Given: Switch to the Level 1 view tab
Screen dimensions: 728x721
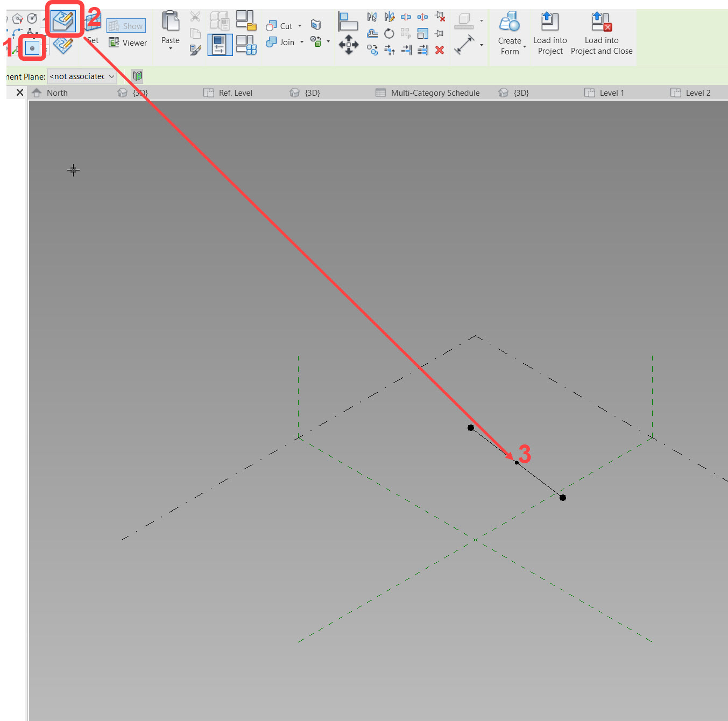Looking at the screenshot, I should click(611, 93).
